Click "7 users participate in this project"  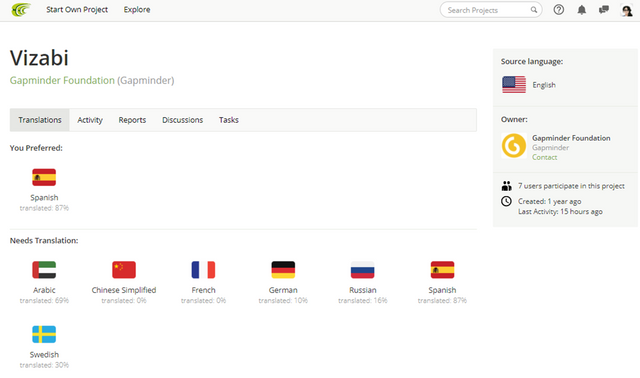571,186
